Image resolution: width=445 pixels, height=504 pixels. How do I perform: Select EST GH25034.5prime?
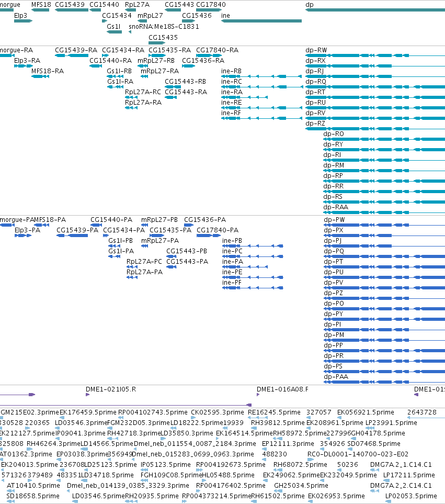point(301,485)
